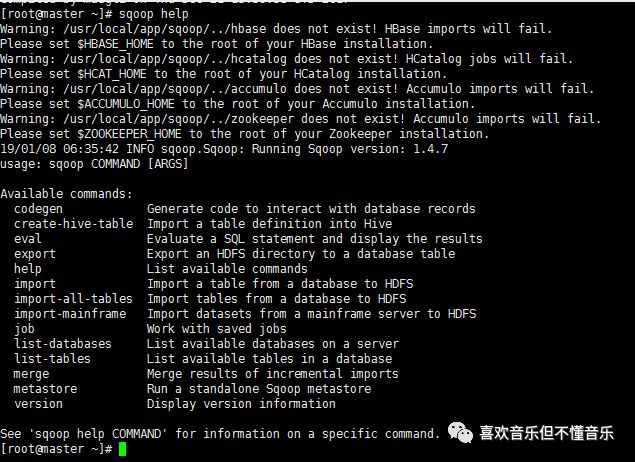Screen dimensions: 635x462
Task: Click the WeChat logo icon in watermark
Action: 460,432
